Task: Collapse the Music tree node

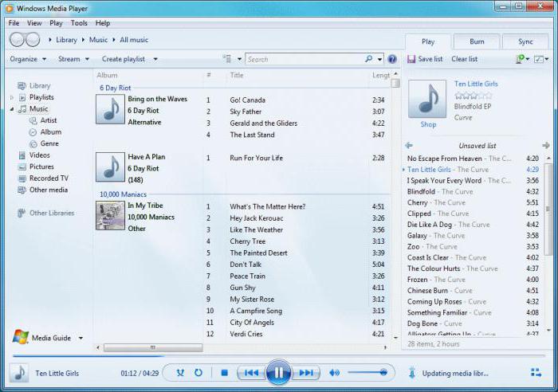Action: tap(12, 109)
